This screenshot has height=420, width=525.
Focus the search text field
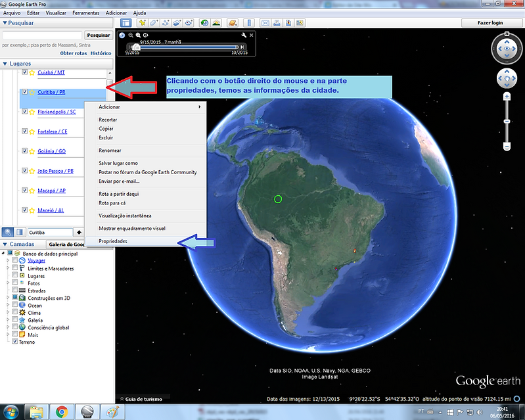(42, 35)
